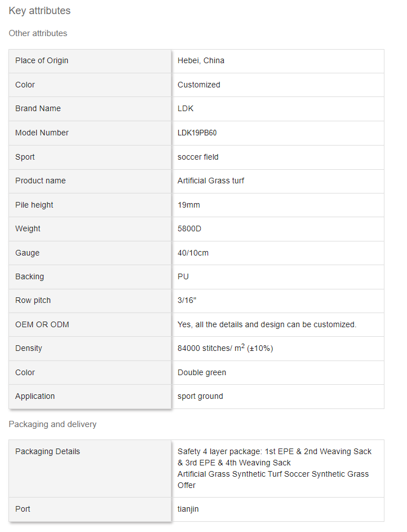Select the Artificial Grass turf text
The image size is (407, 532).
pyautogui.click(x=211, y=181)
